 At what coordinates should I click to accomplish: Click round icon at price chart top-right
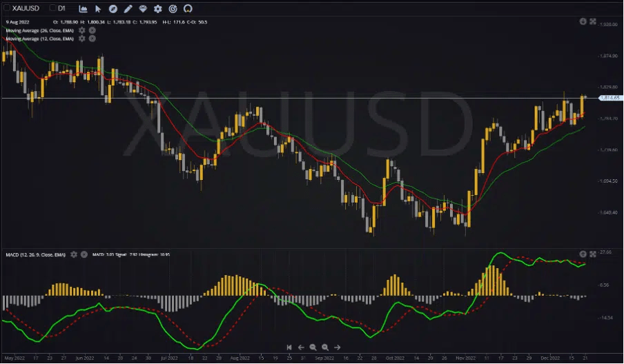pyautogui.click(x=583, y=21)
